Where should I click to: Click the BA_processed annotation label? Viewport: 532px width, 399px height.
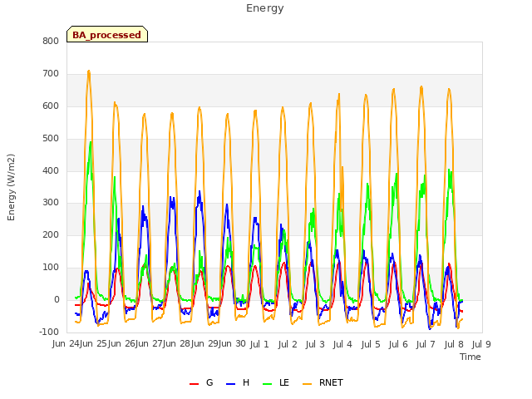tap(107, 34)
